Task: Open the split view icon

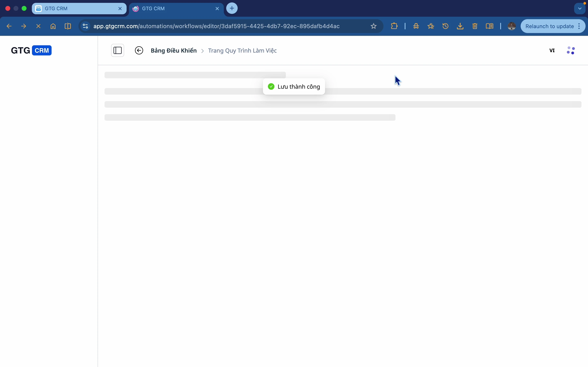Action: [68, 26]
